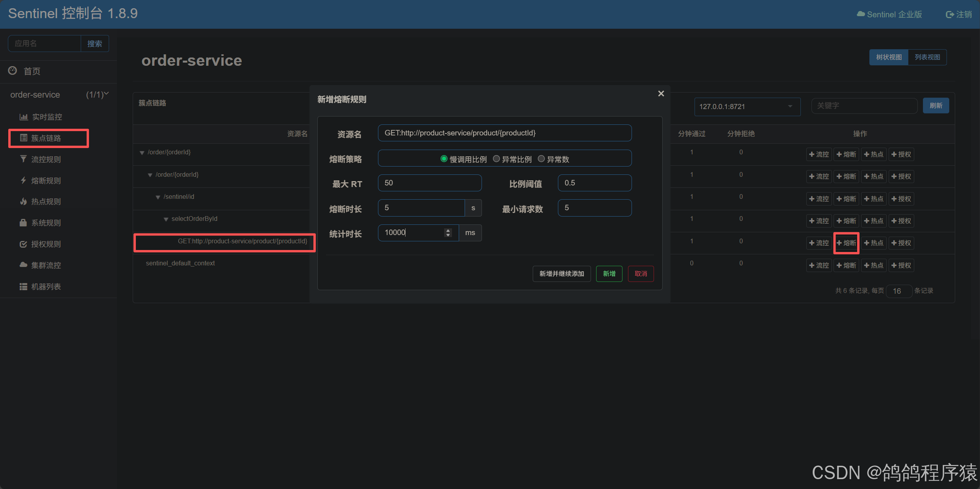Switch to 列表视图 tab
Screen dimensions: 980x489
[x=927, y=57]
